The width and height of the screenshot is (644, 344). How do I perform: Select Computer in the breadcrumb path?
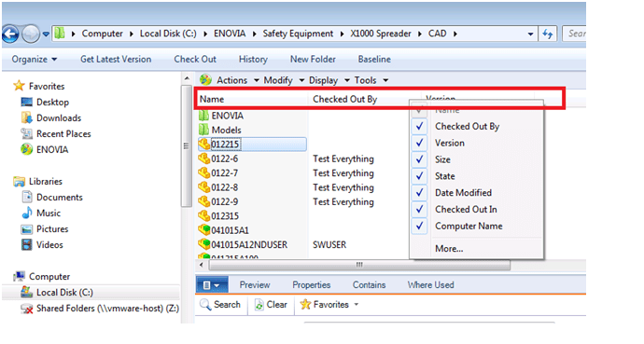click(102, 34)
